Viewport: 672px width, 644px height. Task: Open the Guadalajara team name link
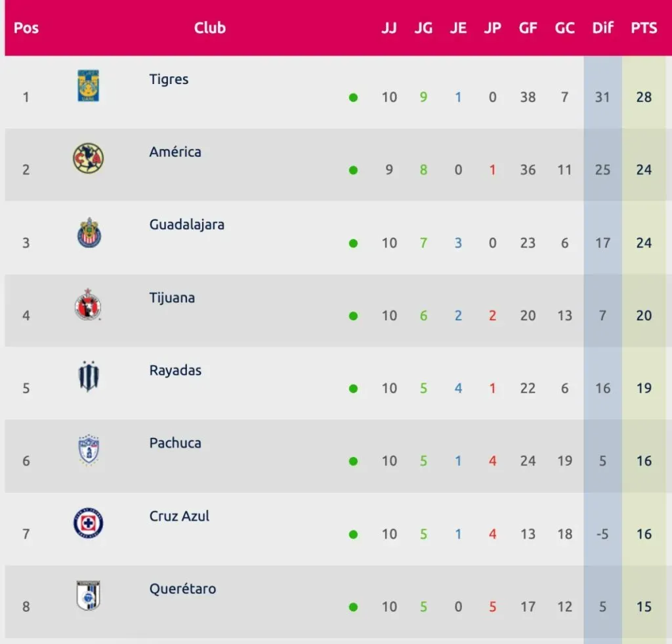(x=186, y=225)
